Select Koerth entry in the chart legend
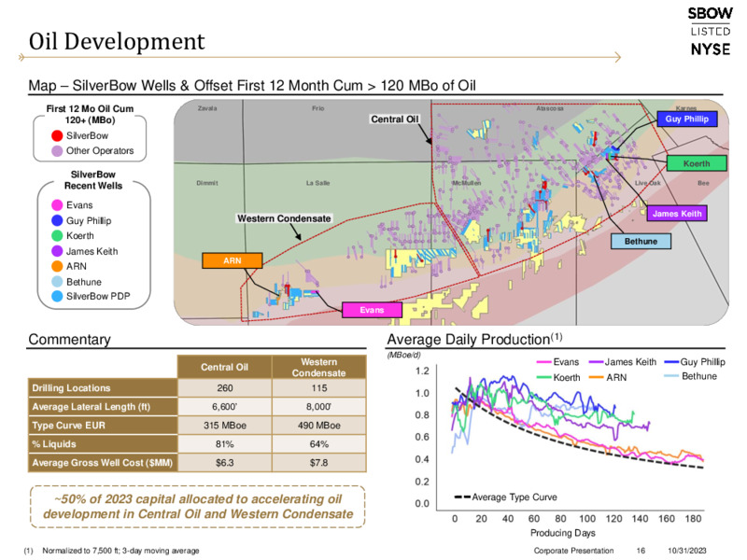Viewport: 747px width, 560px height. [x=558, y=377]
